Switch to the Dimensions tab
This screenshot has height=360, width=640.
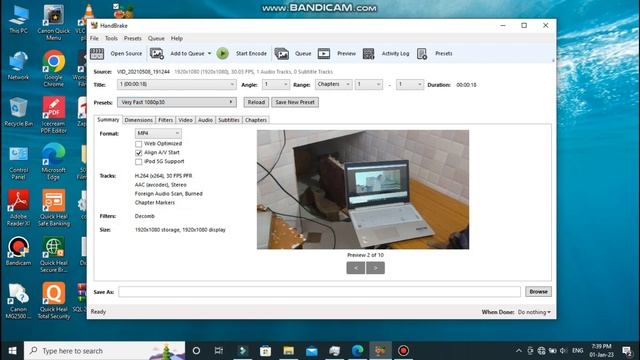coord(138,120)
